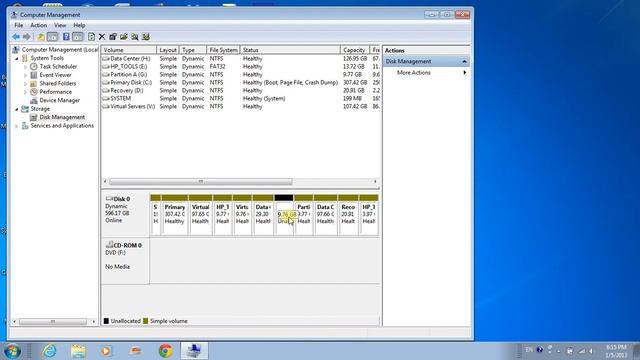This screenshot has width=640, height=360.
Task: Select the Primary Disk (C:) volume row
Action: pos(241,82)
